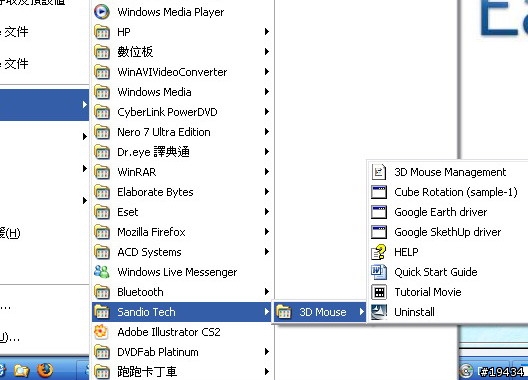
Task: Click the Uninstall icon
Action: point(379,312)
